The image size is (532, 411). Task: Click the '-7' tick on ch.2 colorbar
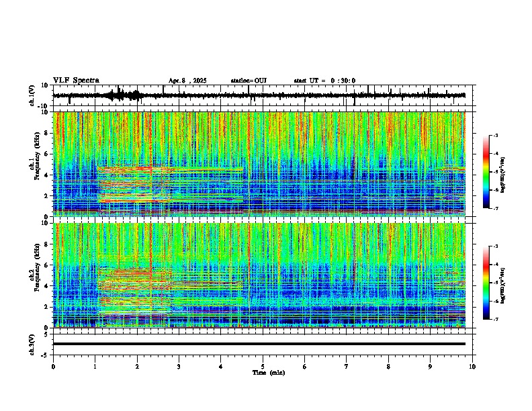496,319
